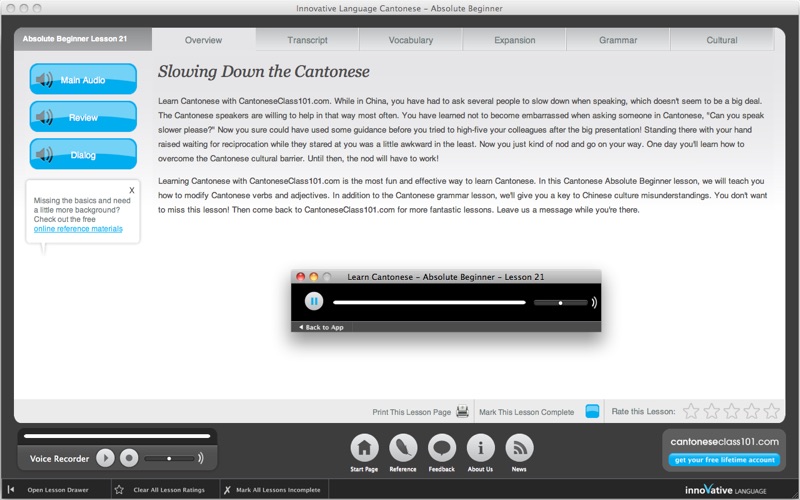Open the Vocabulary tab
The image size is (800, 500).
point(411,40)
